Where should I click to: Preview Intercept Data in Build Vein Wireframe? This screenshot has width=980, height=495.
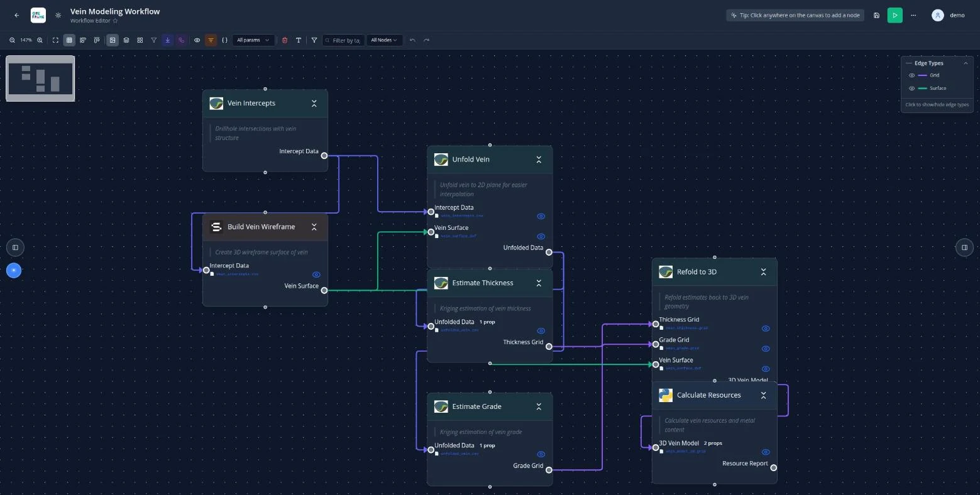pyautogui.click(x=316, y=275)
